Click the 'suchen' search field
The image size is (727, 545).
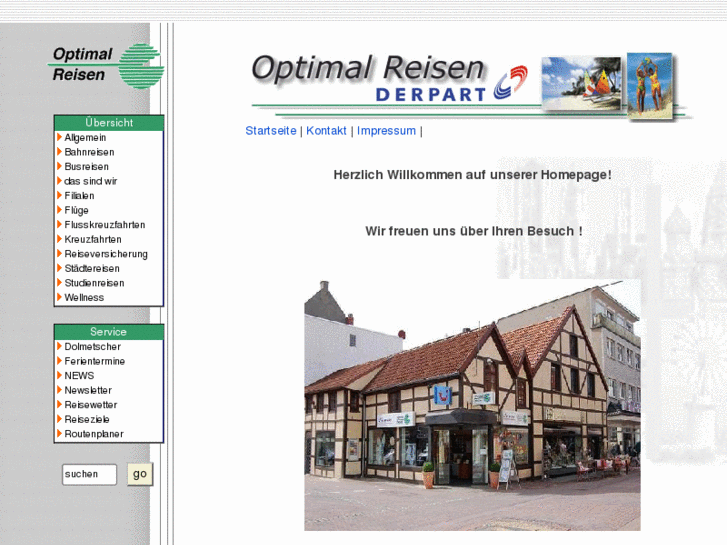(x=89, y=474)
